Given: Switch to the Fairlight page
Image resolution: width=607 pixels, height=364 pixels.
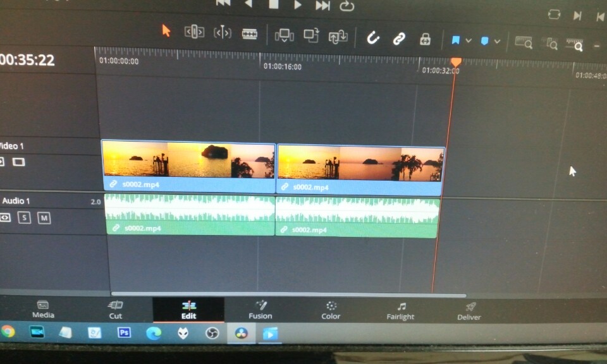Looking at the screenshot, I should pyautogui.click(x=400, y=312).
